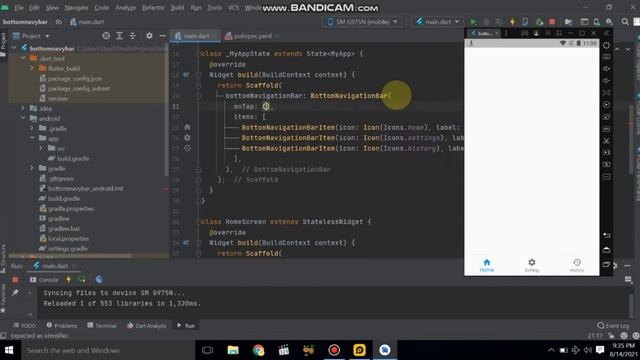
Task: Collapse android folder
Action: (23, 118)
